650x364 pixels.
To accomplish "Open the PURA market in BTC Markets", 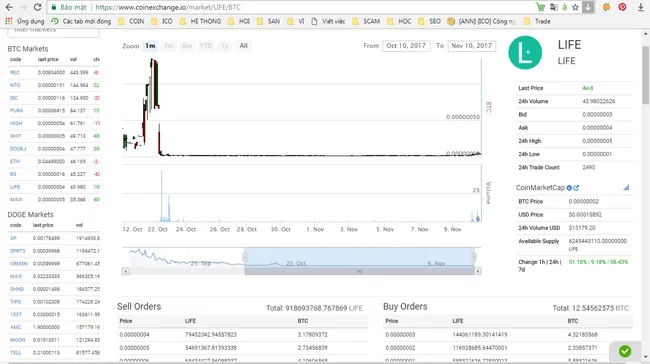I will (17, 111).
